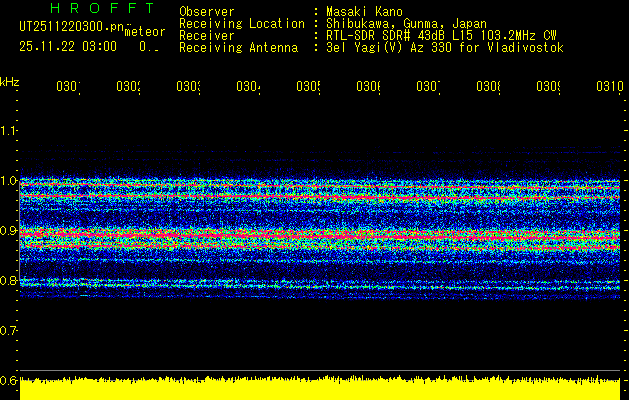The image size is (629, 400).
Task: Click the green 'meteor' label
Action: tap(145, 31)
